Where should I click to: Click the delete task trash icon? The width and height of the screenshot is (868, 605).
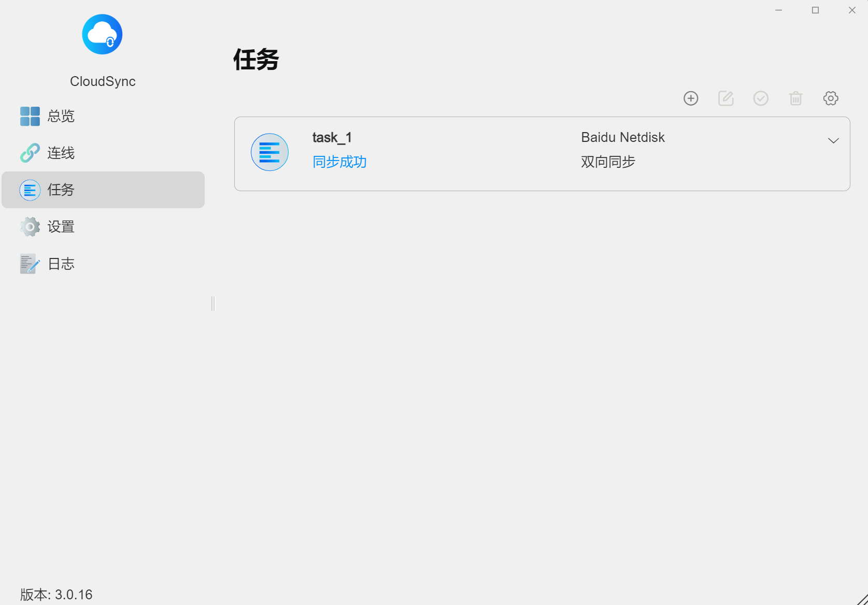coord(795,98)
